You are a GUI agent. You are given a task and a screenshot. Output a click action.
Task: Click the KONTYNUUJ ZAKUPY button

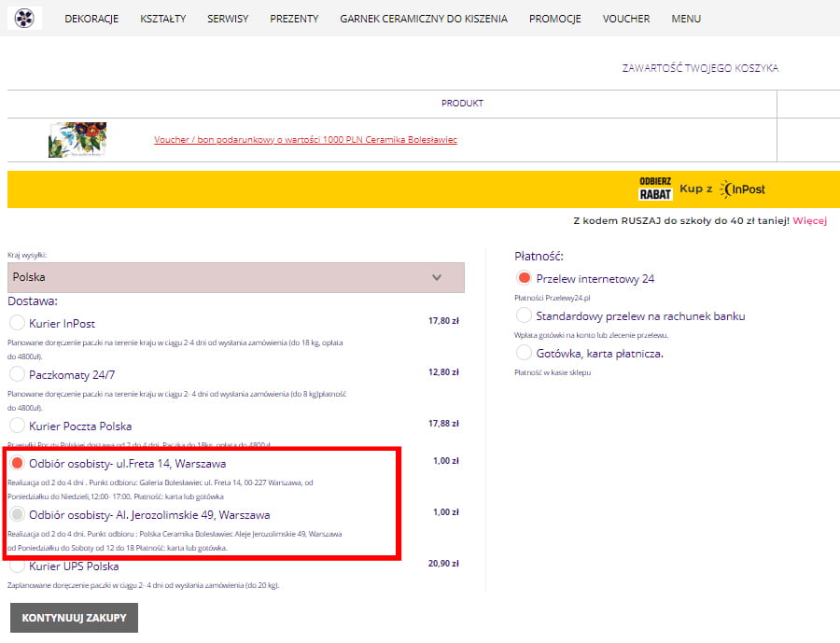click(x=74, y=618)
